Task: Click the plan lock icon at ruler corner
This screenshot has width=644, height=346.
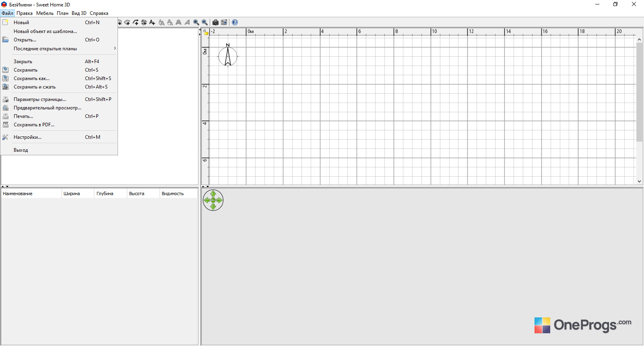Action: point(206,32)
